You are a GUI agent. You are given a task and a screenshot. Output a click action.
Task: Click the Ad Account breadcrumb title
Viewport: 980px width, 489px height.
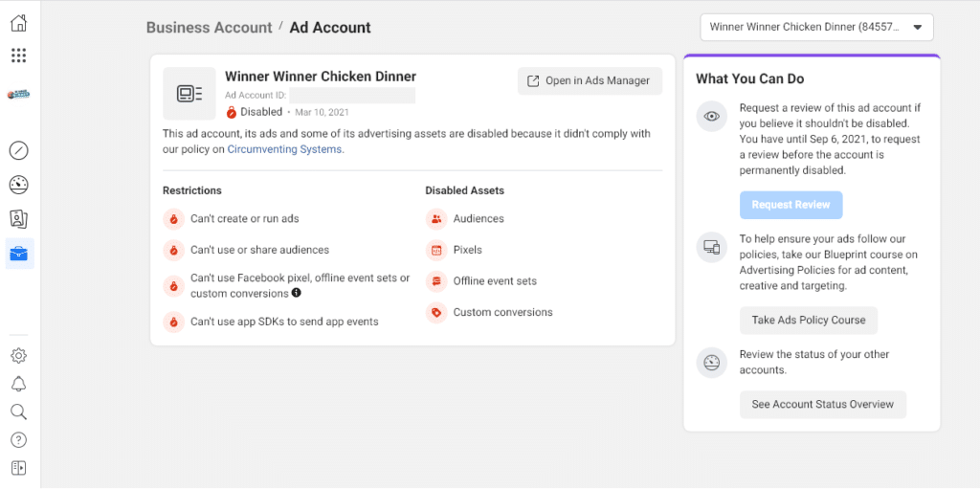330,28
